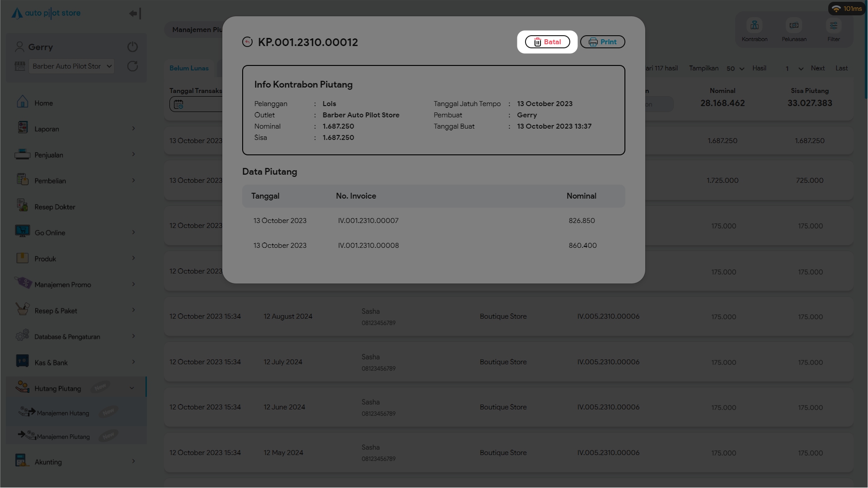Open the Tampilkan 50 rows dropdown

coord(735,69)
